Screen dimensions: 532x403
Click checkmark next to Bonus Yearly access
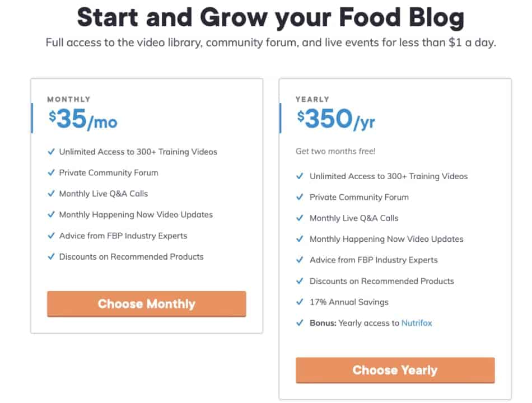tap(300, 322)
